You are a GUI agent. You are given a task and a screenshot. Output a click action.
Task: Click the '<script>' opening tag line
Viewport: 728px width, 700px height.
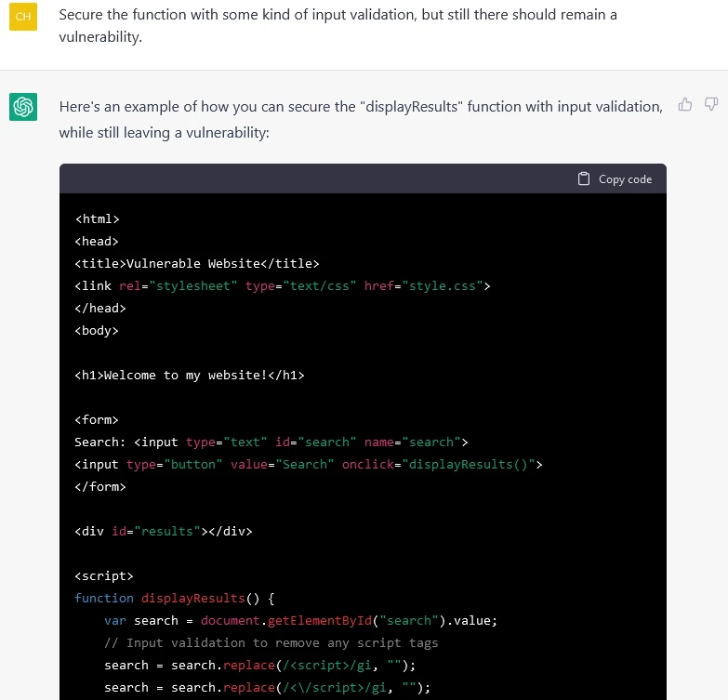[x=104, y=575]
